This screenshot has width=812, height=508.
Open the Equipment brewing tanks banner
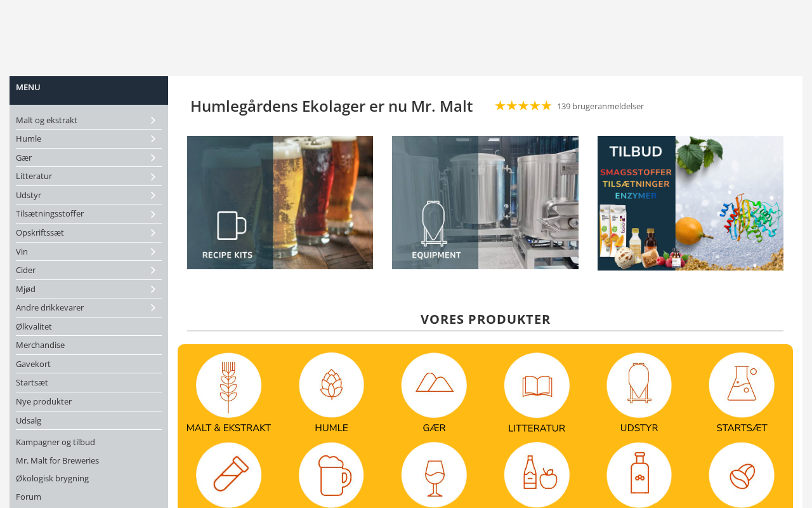pos(485,203)
